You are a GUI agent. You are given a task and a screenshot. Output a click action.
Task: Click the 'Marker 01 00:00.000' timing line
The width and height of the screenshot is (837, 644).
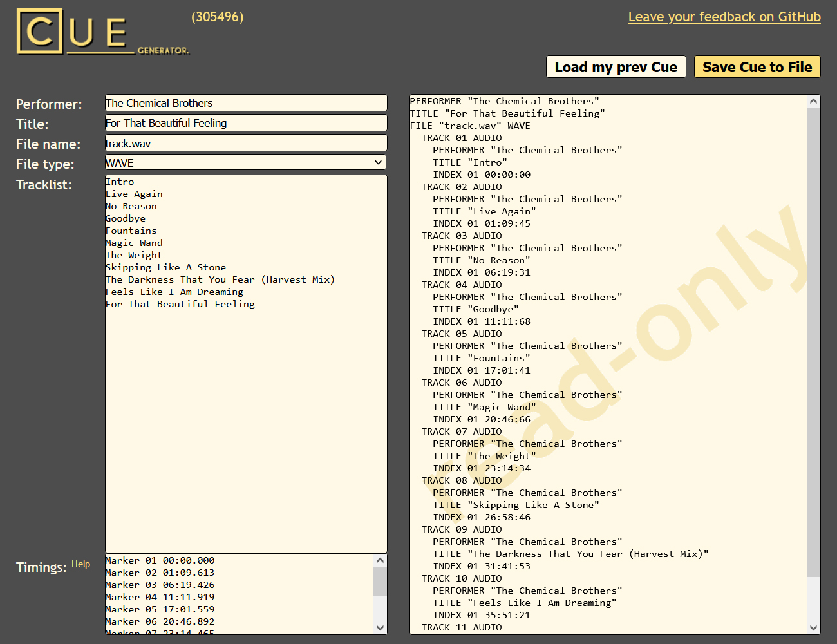click(160, 560)
